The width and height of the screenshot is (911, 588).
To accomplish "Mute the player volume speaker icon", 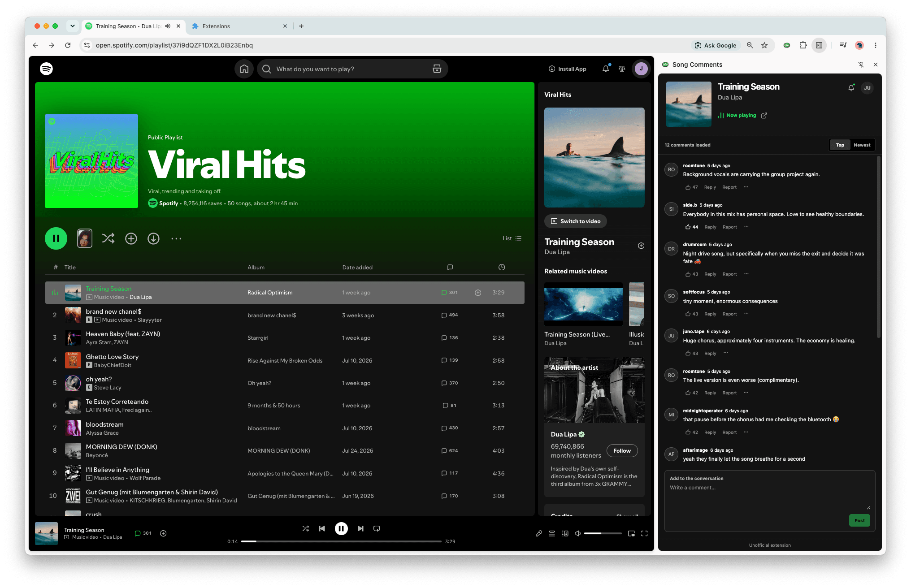I will click(578, 533).
